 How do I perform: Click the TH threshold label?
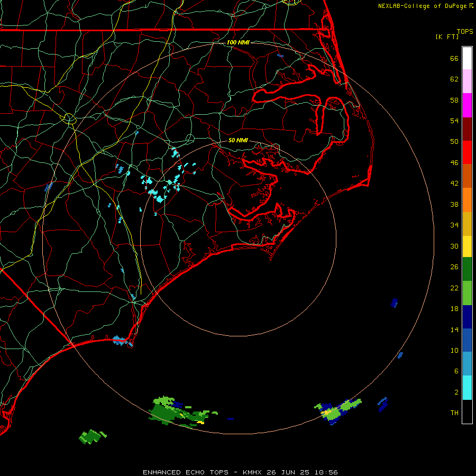pyautogui.click(x=454, y=413)
